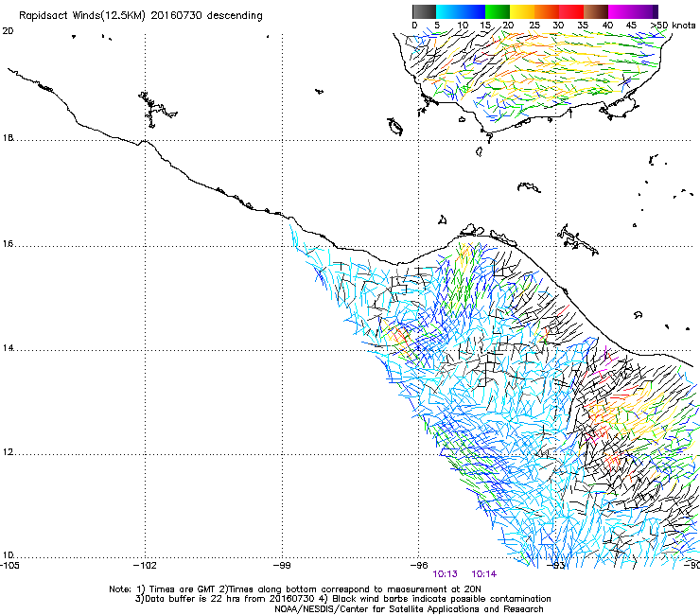
Task: Click the longitude axis label "-99"
Action: 282,566
